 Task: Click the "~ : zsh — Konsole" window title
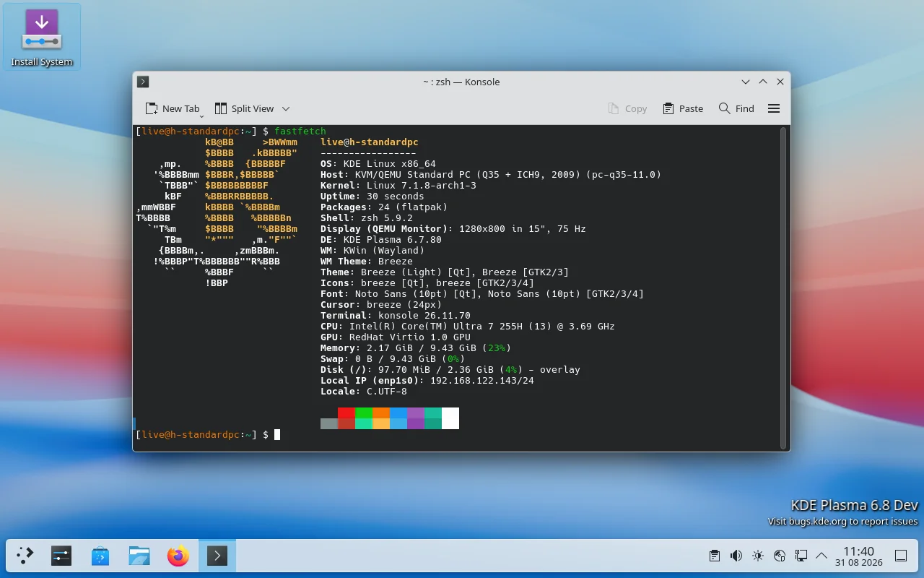pos(461,82)
